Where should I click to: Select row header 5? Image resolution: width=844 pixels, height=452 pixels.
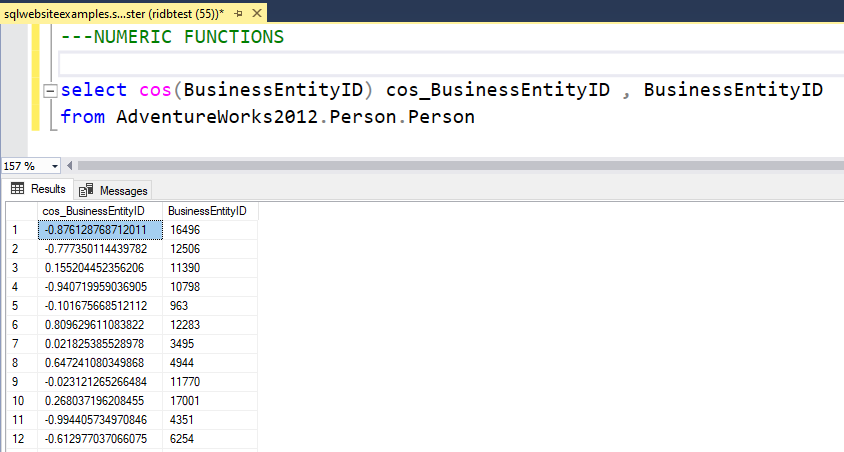22,306
